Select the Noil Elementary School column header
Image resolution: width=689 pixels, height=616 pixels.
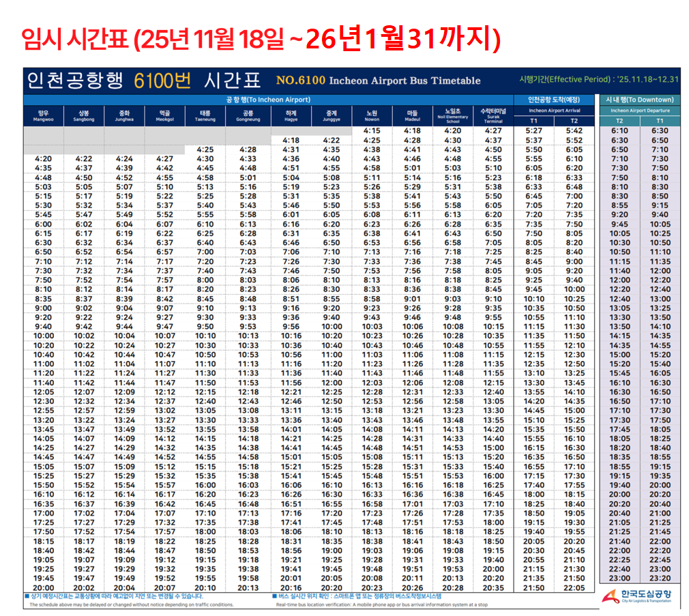click(452, 115)
